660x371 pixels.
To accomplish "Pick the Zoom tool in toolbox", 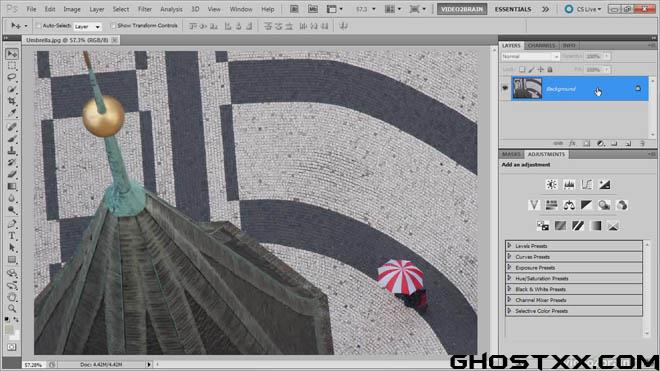I will (x=12, y=309).
